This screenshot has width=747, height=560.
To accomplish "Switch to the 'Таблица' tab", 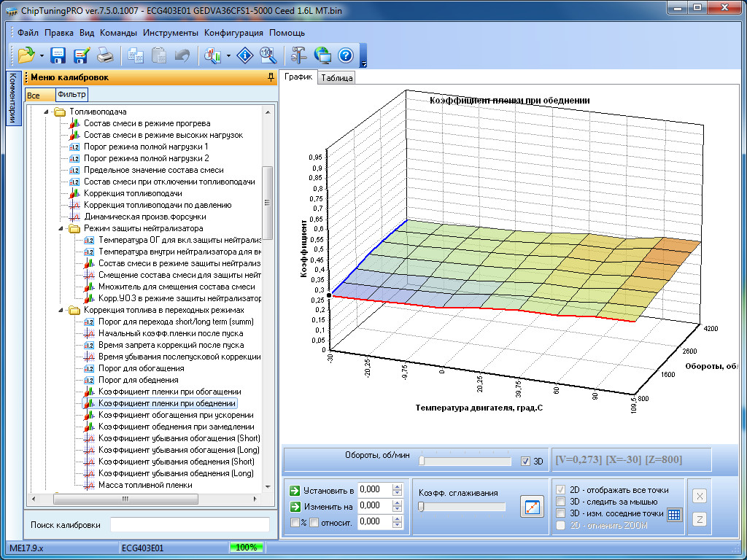I will [x=336, y=78].
